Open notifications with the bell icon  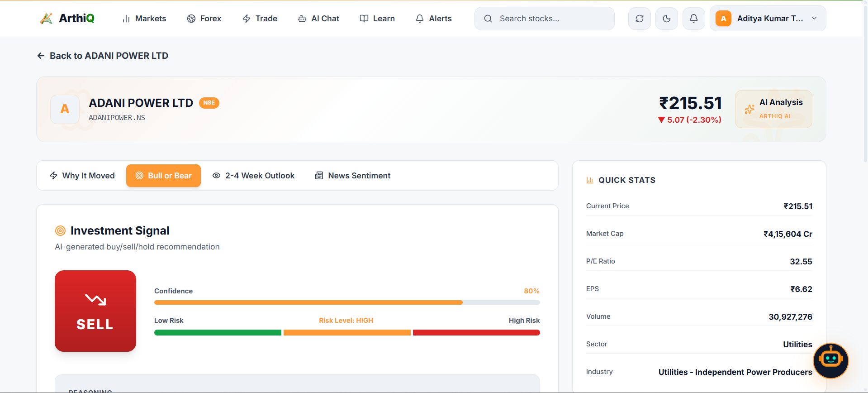693,19
